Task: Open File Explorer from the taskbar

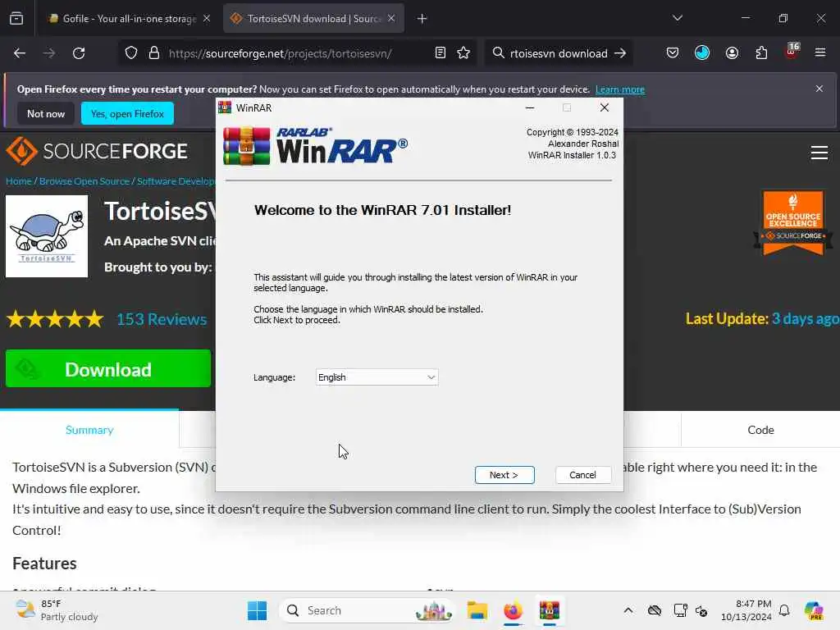Action: click(x=477, y=610)
